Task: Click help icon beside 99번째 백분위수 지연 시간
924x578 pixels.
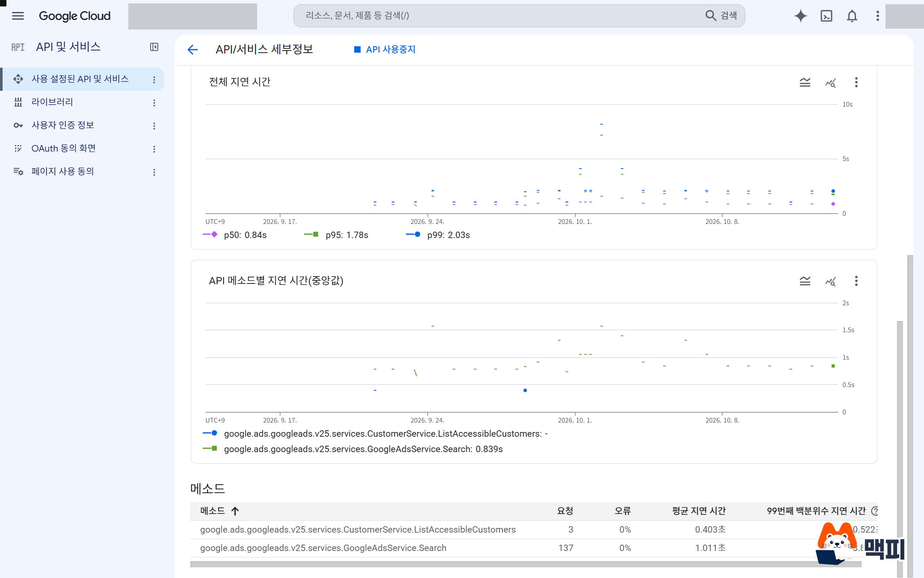Action: 874,511
